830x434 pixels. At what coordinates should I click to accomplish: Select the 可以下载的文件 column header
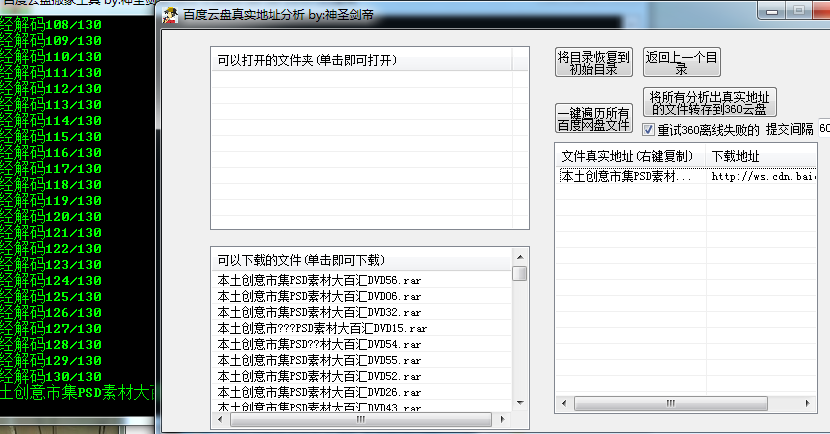[x=361, y=260]
